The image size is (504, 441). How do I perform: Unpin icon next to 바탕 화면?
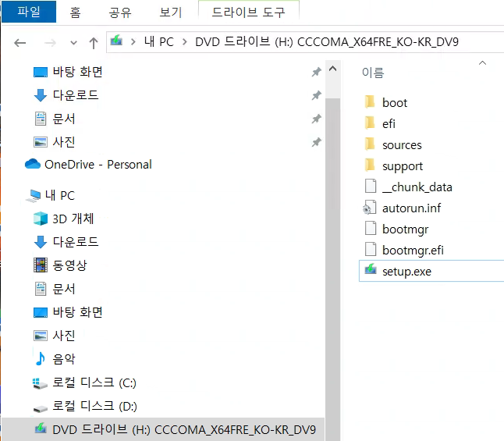pos(317,72)
